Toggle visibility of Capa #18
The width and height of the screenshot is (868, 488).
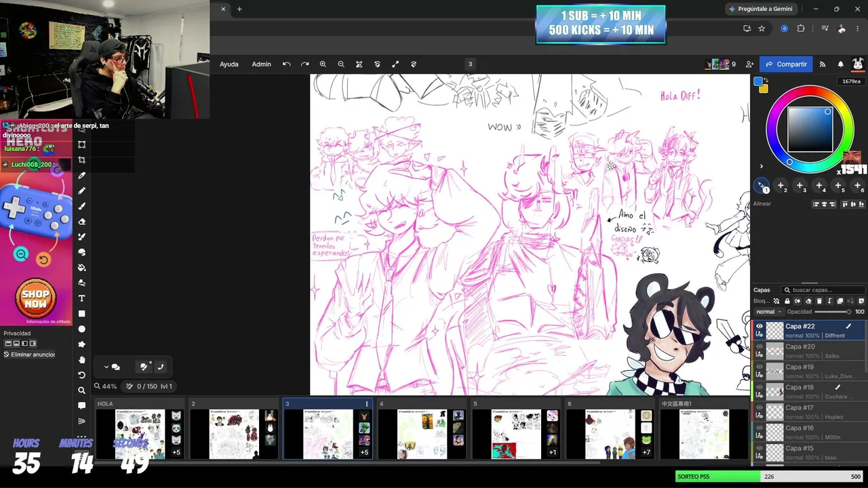pyautogui.click(x=759, y=387)
